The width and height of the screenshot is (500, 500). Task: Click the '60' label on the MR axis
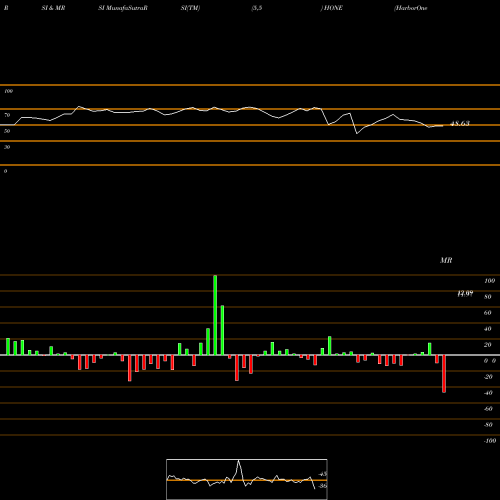488,313
